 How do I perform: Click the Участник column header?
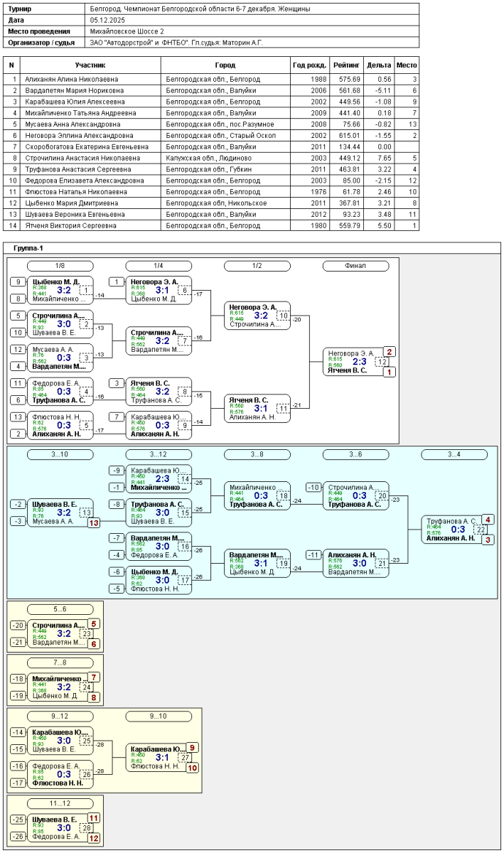(x=90, y=64)
